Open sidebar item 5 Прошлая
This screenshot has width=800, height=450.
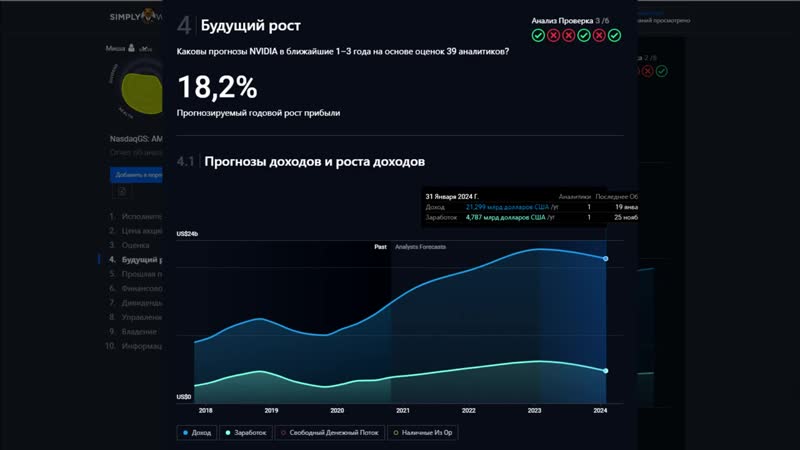pos(136,274)
